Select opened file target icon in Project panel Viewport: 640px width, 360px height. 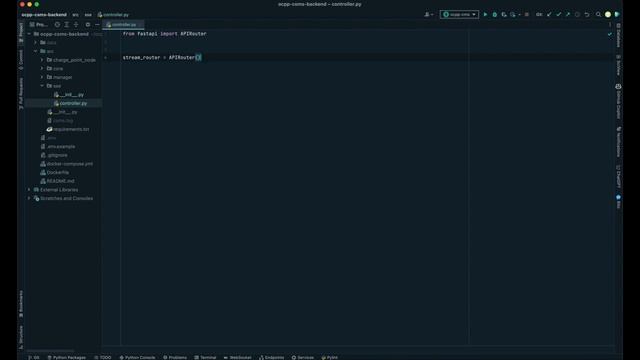tap(57, 24)
